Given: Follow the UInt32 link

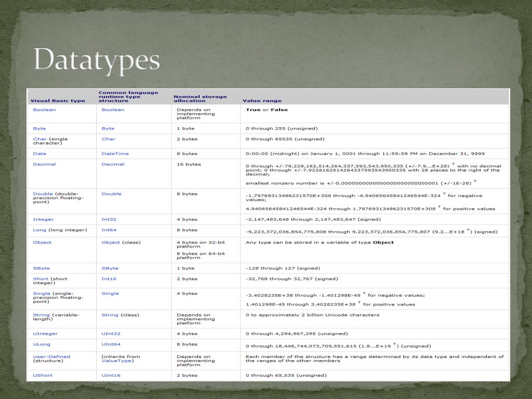Looking at the screenshot, I should (111, 334).
